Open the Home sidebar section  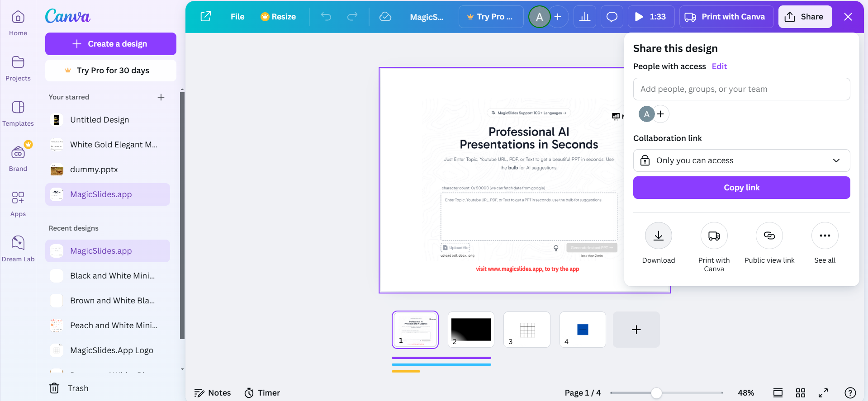click(x=18, y=24)
